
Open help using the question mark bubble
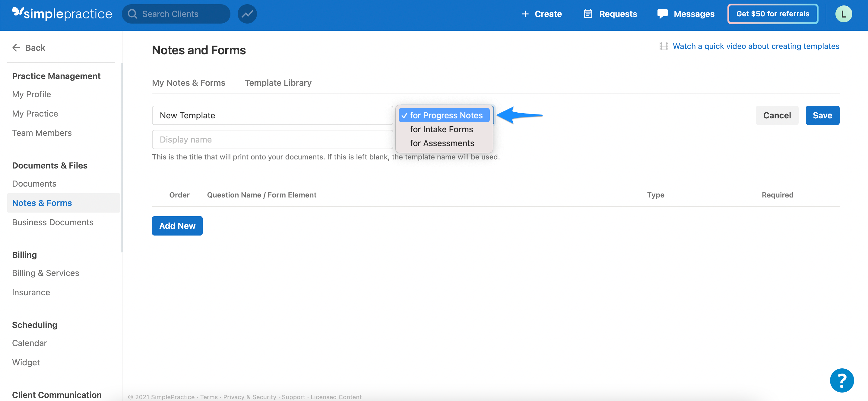(841, 380)
